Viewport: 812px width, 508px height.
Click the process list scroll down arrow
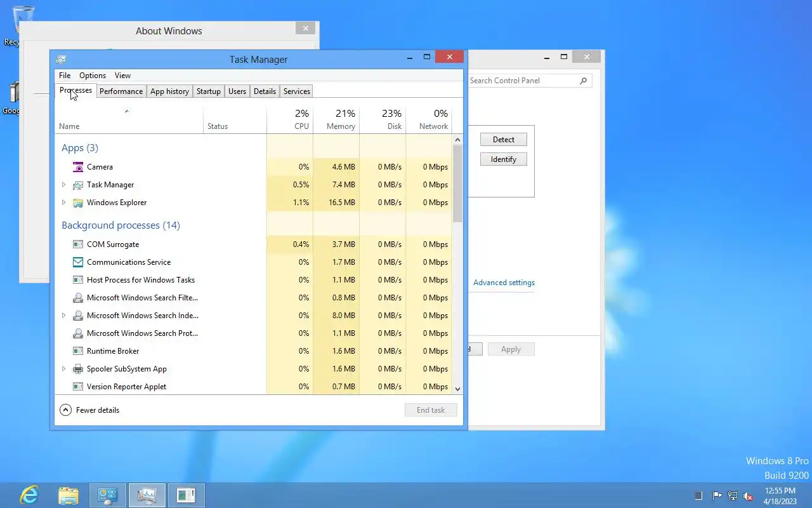click(458, 389)
